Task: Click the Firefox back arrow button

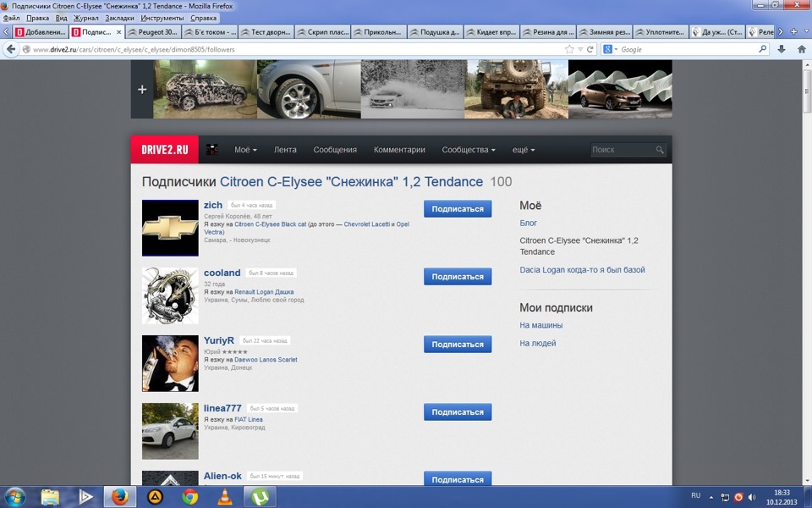Action: pyautogui.click(x=11, y=49)
